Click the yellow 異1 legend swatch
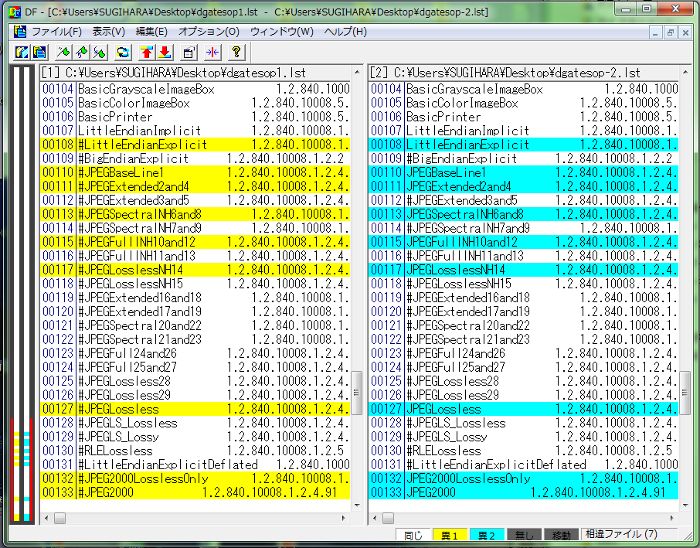This screenshot has width=700, height=548. (450, 535)
